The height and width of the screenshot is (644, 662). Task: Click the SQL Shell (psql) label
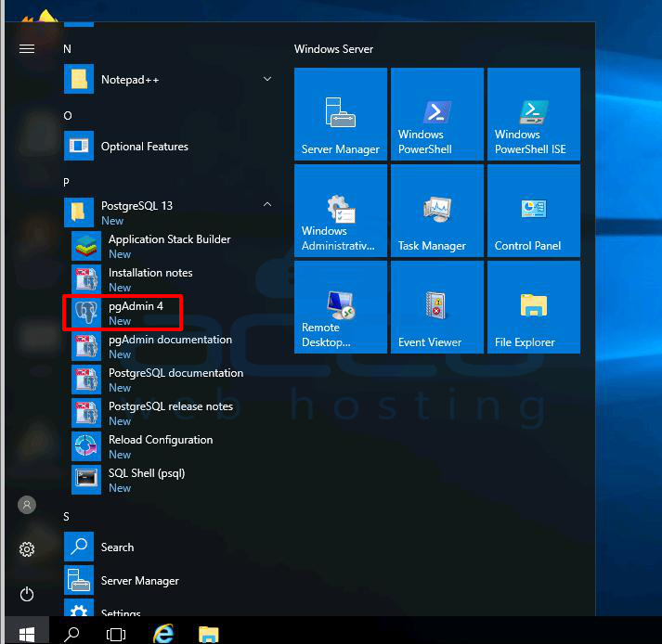click(147, 473)
